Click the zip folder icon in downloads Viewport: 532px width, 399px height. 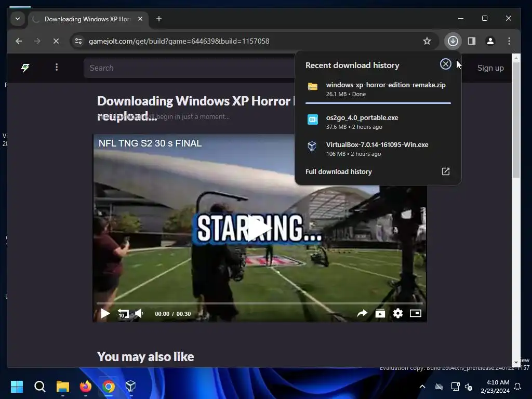tap(312, 87)
